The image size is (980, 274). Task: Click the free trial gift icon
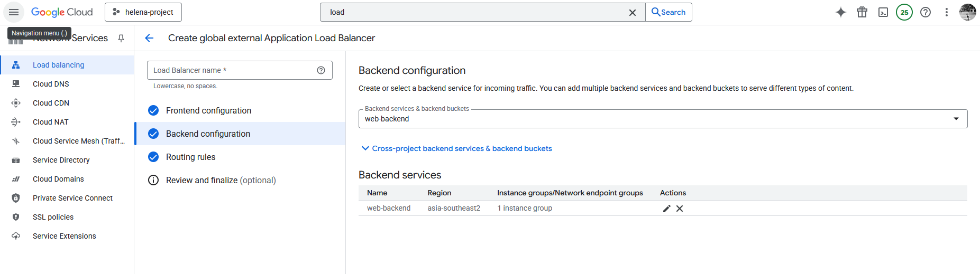[x=862, y=12]
